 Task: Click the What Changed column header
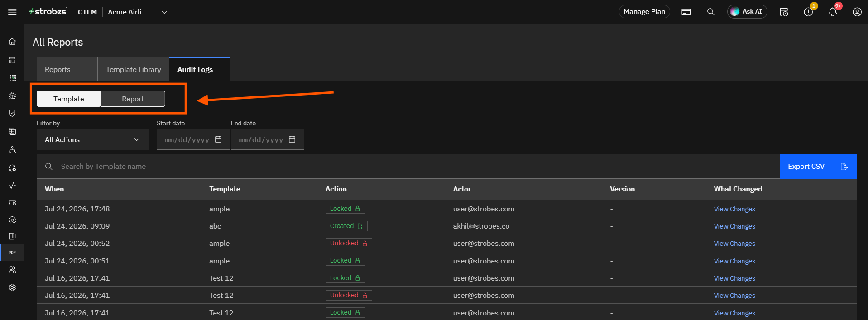point(738,189)
